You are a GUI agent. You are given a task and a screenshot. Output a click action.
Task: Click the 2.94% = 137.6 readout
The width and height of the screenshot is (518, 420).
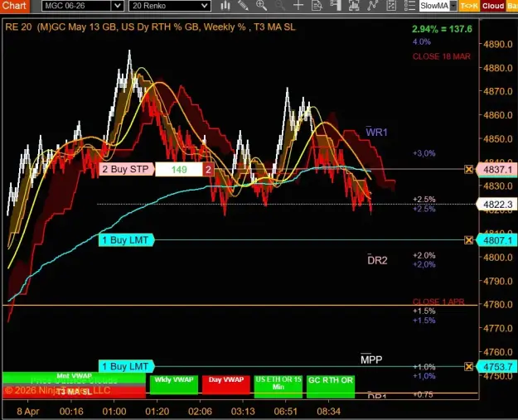(442, 29)
